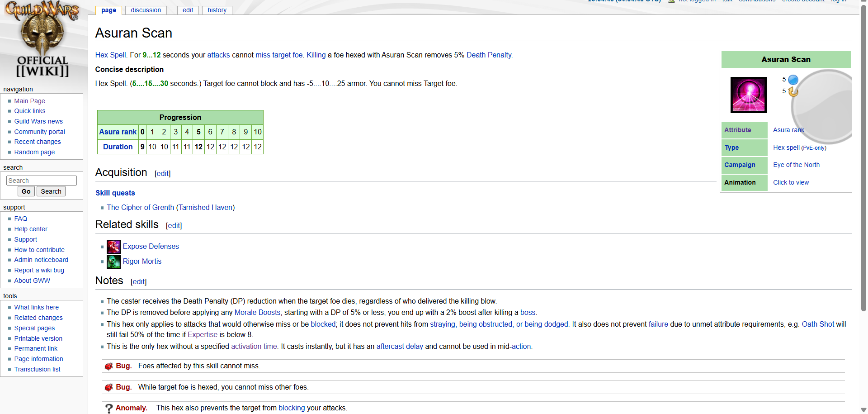Open the Tarnished Haven link
The width and height of the screenshot is (868, 414).
[x=205, y=207]
